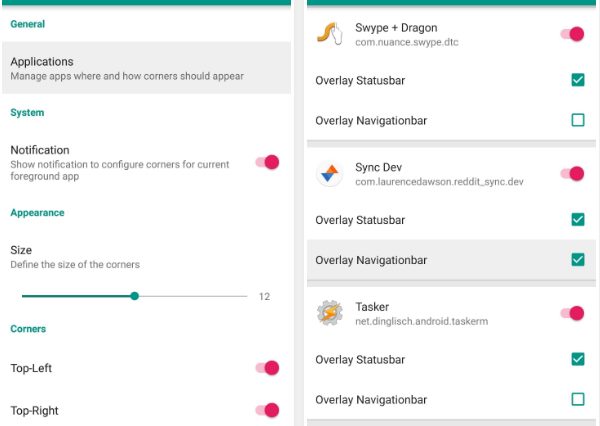Viewport: 600px width, 426px height.
Task: Click the corner size slider handle
Action: (134, 296)
